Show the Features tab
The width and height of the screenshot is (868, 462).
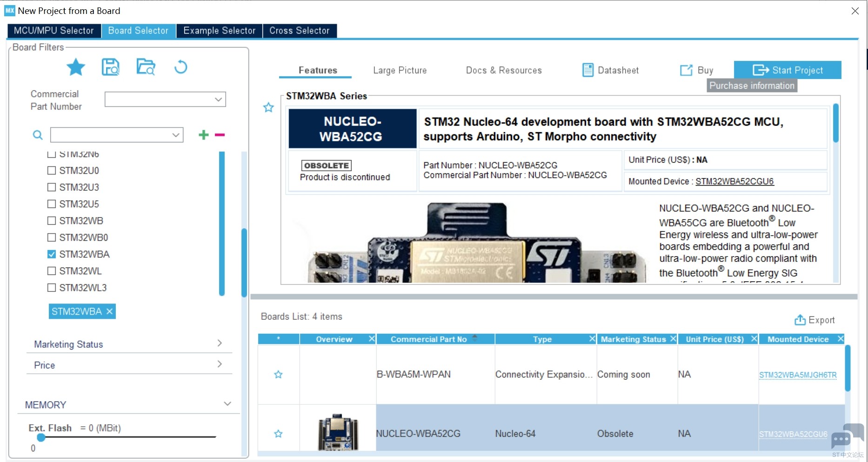coord(318,70)
